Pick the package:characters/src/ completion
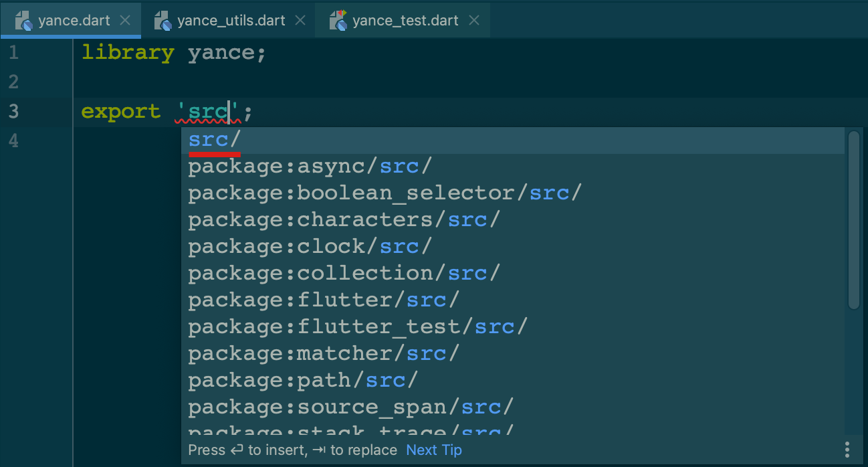Image resolution: width=868 pixels, height=467 pixels. pyautogui.click(x=513, y=220)
